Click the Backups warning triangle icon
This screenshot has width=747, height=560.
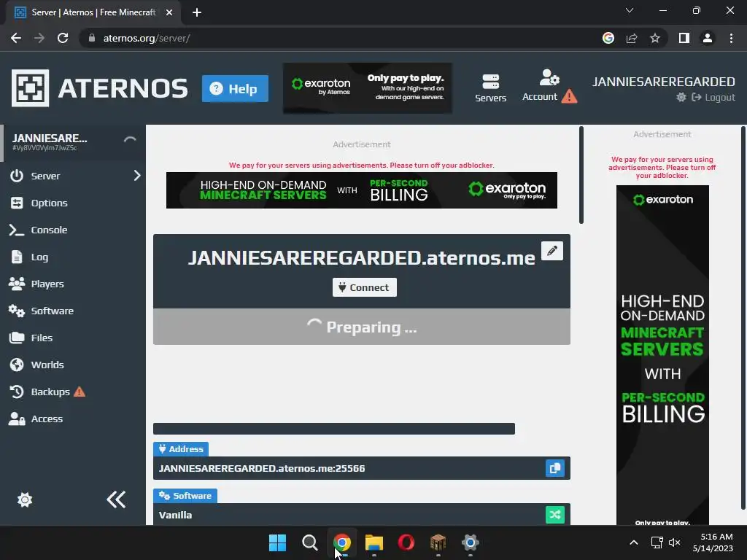click(80, 392)
